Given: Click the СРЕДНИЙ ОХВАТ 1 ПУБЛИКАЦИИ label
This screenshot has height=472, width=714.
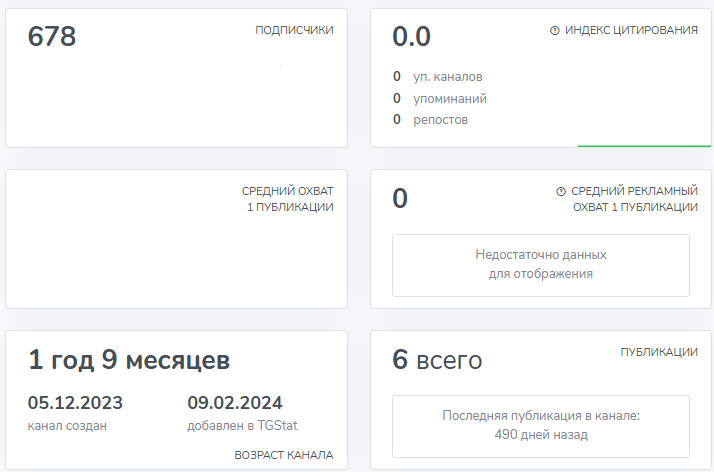Looking at the screenshot, I should point(288,199).
